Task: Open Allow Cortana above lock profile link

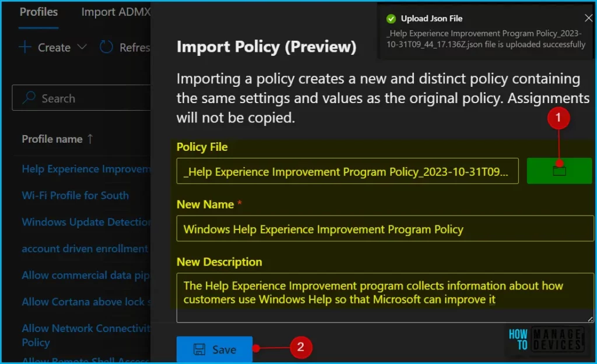Action: 86,302
